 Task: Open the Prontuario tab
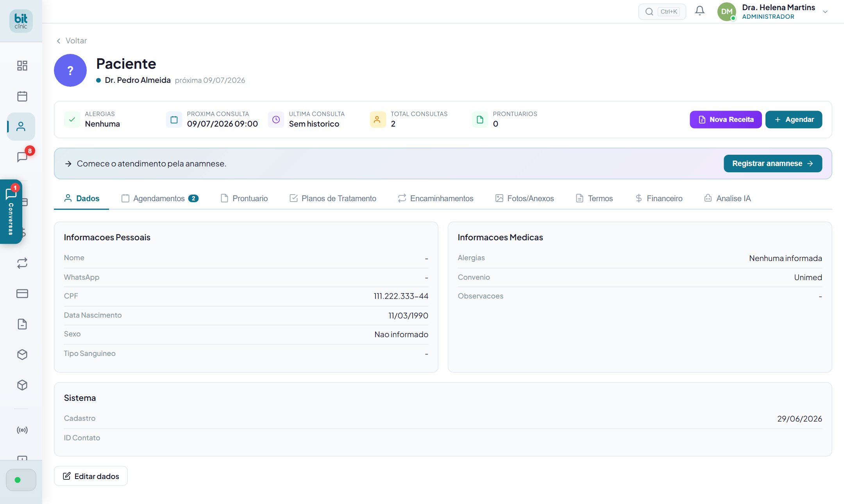[x=244, y=198]
